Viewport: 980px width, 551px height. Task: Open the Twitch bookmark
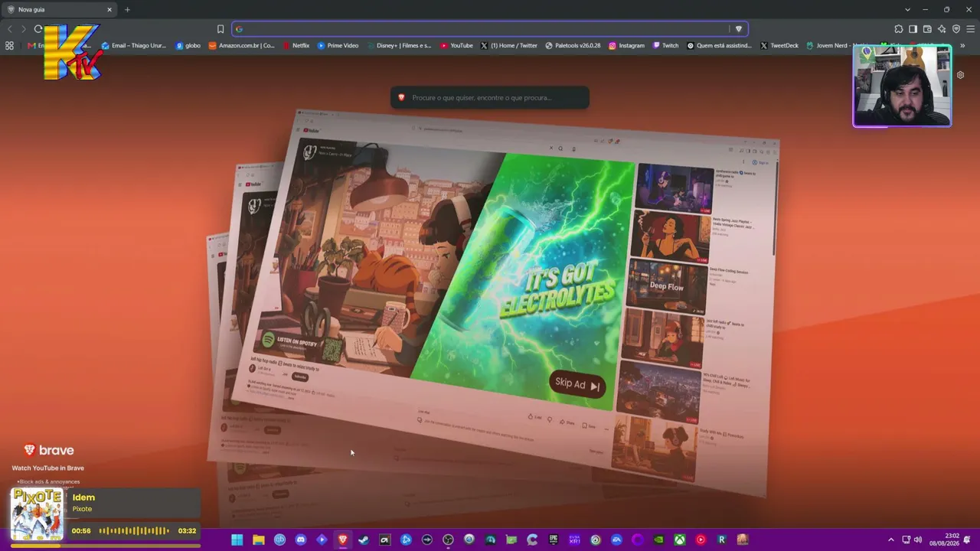666,45
